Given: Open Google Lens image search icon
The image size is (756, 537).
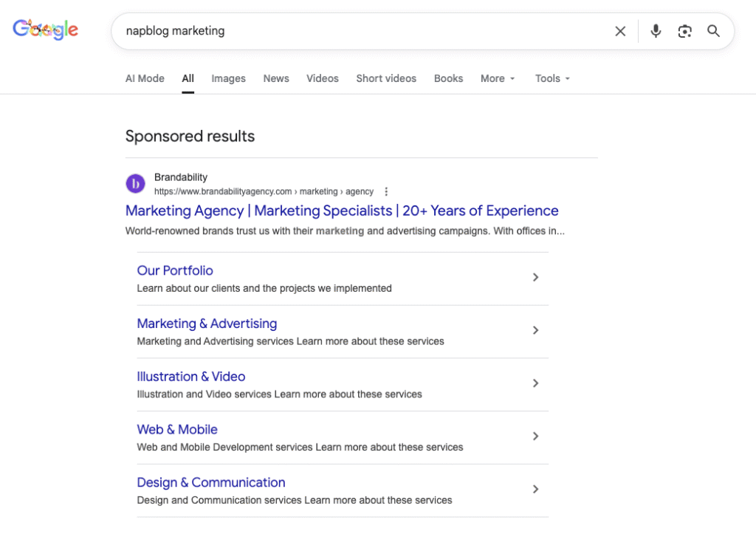Looking at the screenshot, I should tap(685, 31).
